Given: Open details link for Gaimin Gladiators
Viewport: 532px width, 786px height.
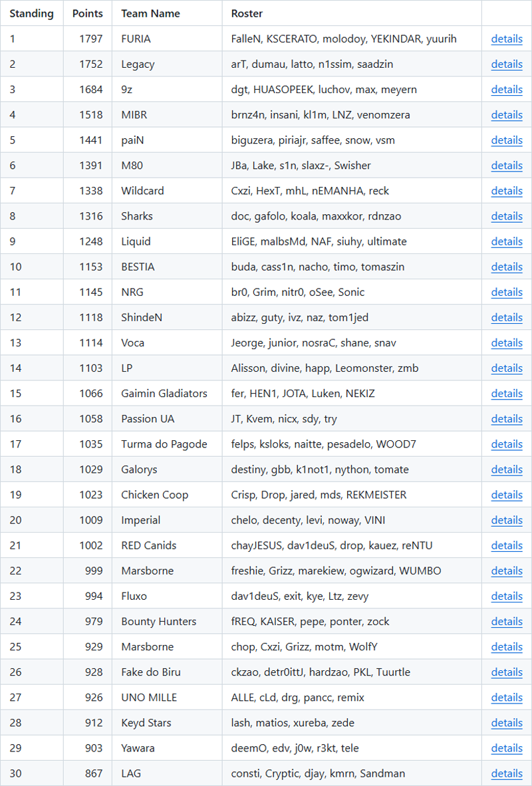Looking at the screenshot, I should (x=507, y=393).
